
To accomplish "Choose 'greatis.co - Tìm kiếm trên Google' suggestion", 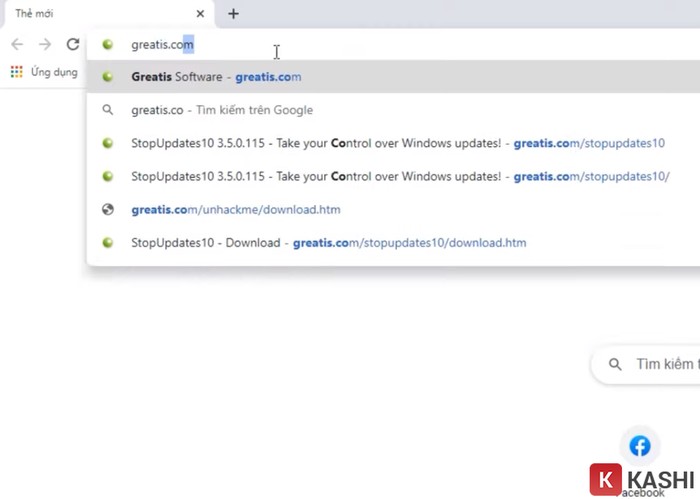I will pos(222,110).
